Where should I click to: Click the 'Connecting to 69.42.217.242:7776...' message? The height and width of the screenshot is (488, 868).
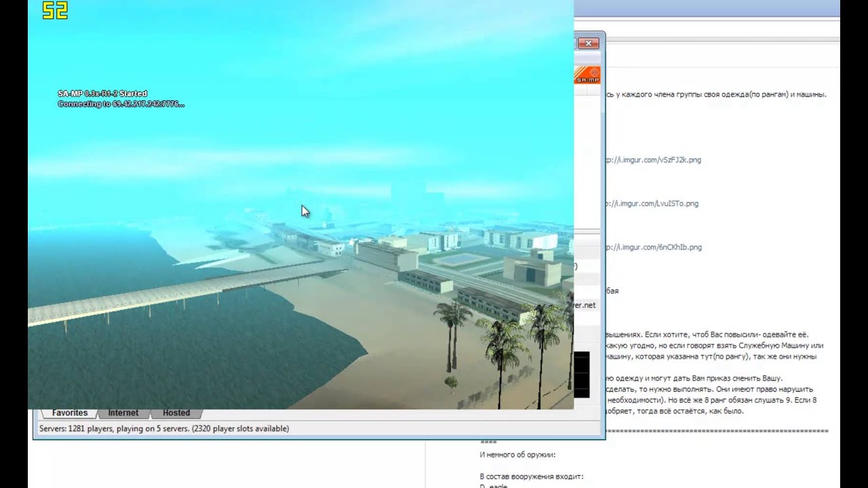(x=121, y=104)
